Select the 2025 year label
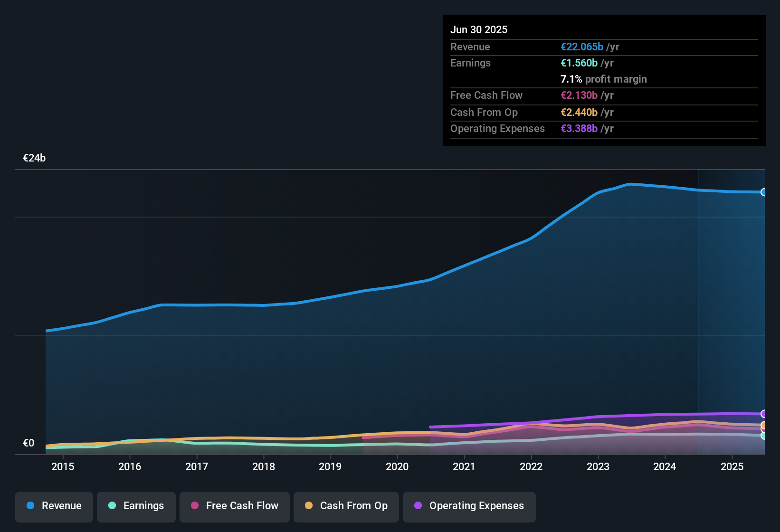 [732, 466]
